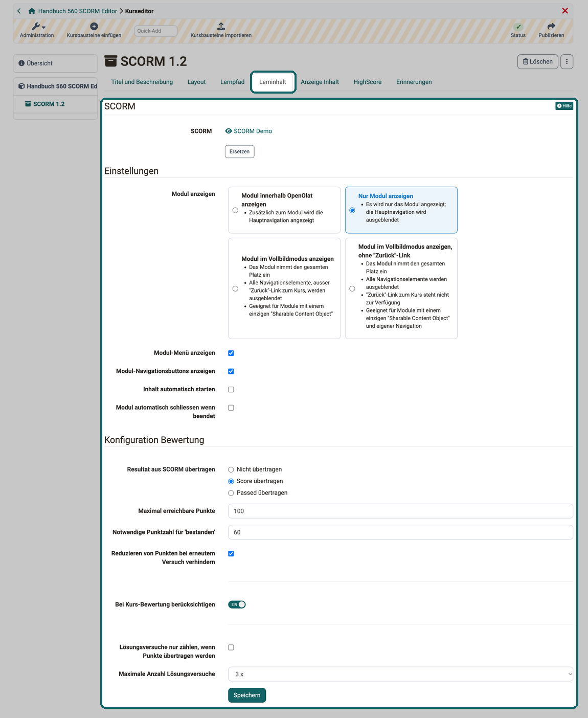
Task: Toggle Modul-Menü anzeigen checkbox
Action: pyautogui.click(x=231, y=353)
